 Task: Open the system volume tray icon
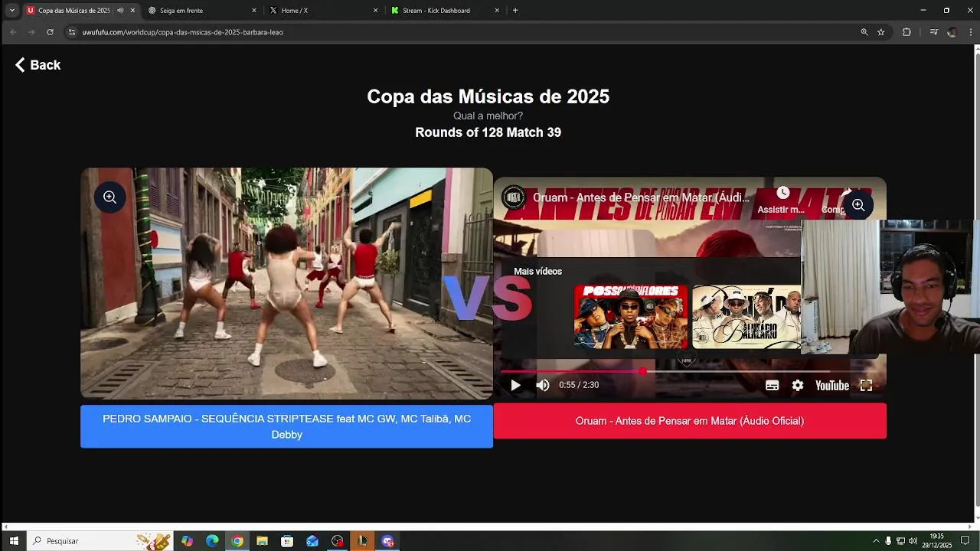(913, 541)
